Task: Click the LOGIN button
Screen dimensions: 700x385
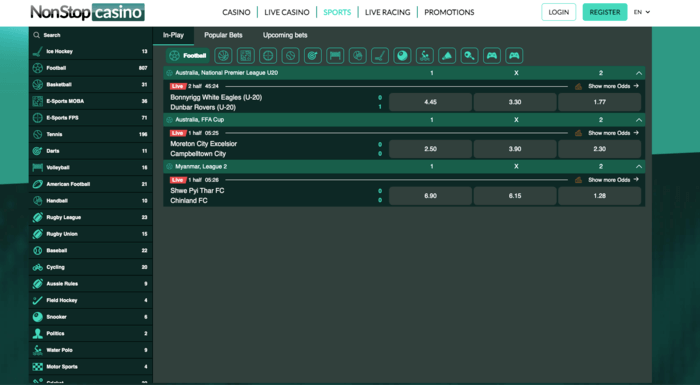Action: coord(558,12)
